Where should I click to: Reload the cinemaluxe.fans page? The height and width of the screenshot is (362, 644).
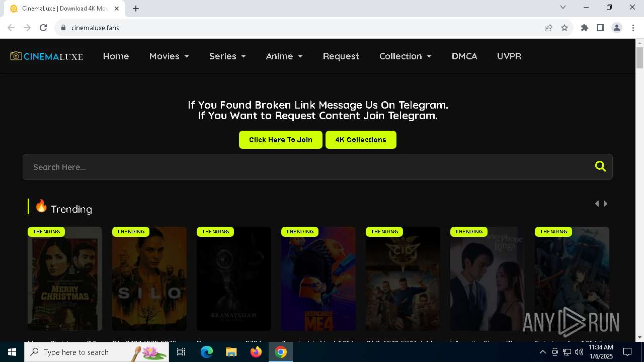pos(43,28)
